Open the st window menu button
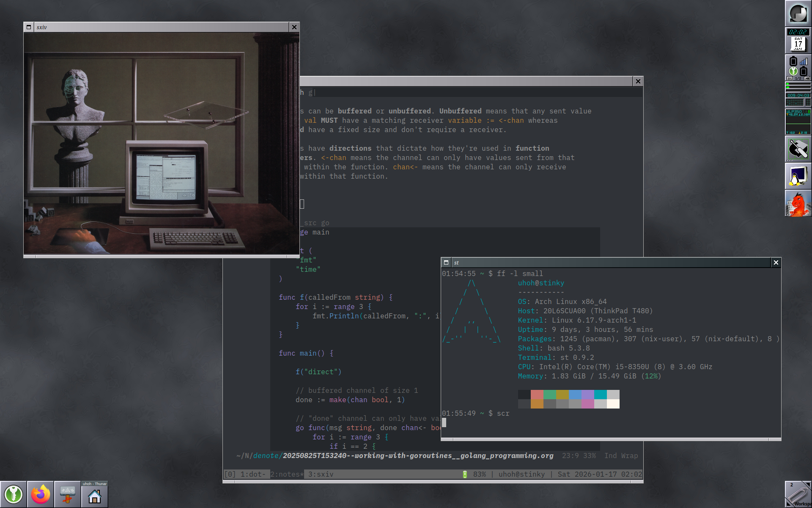The width and height of the screenshot is (812, 508). [446, 262]
